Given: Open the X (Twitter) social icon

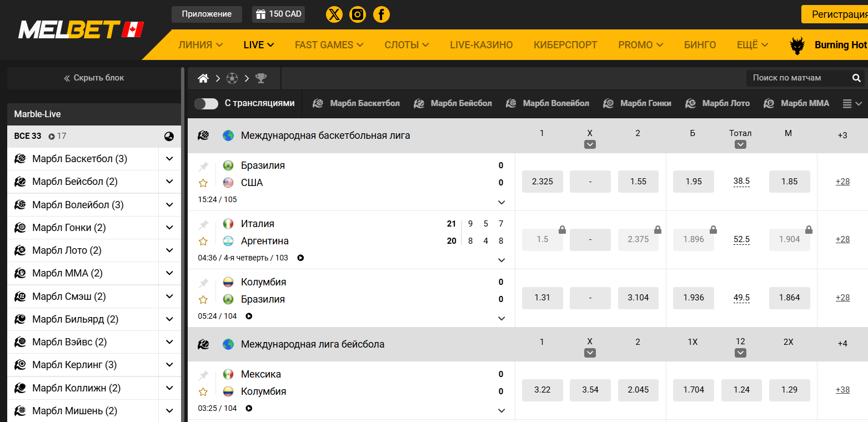Looking at the screenshot, I should [x=334, y=14].
